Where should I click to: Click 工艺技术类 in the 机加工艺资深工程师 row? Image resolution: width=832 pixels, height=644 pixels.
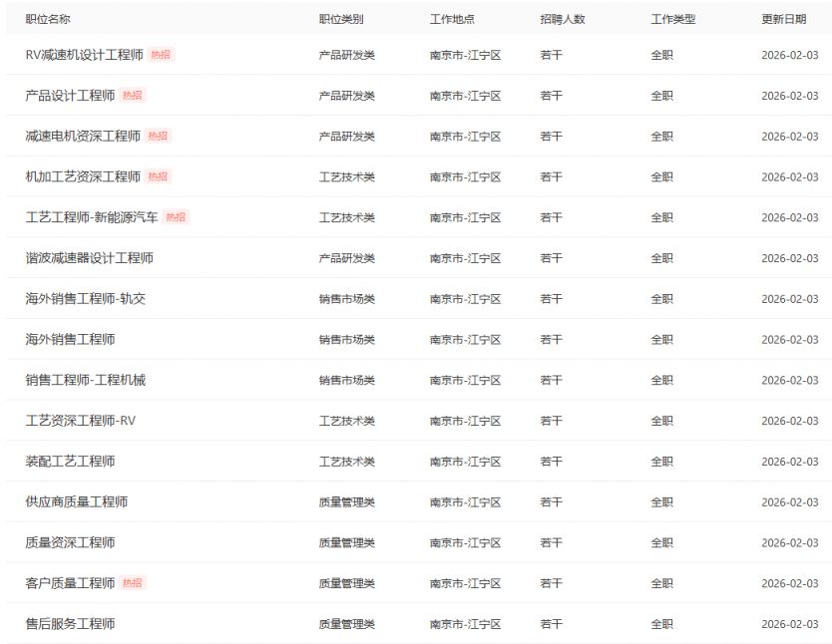click(x=347, y=177)
